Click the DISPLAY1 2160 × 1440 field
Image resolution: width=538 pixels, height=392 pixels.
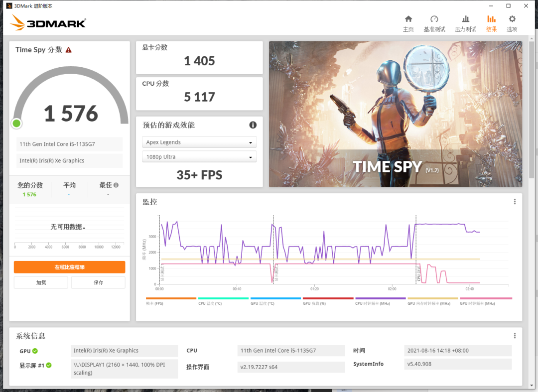[124, 369]
